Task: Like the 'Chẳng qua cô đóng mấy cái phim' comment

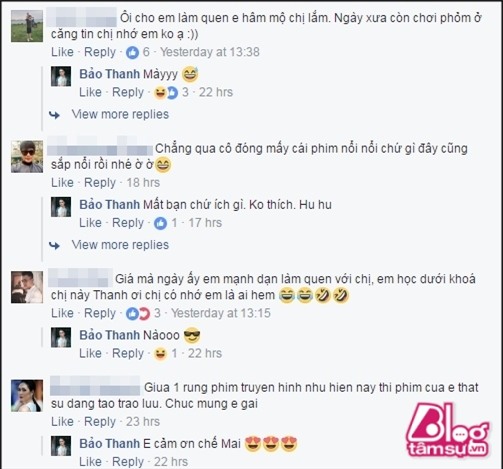Action: [x=62, y=183]
